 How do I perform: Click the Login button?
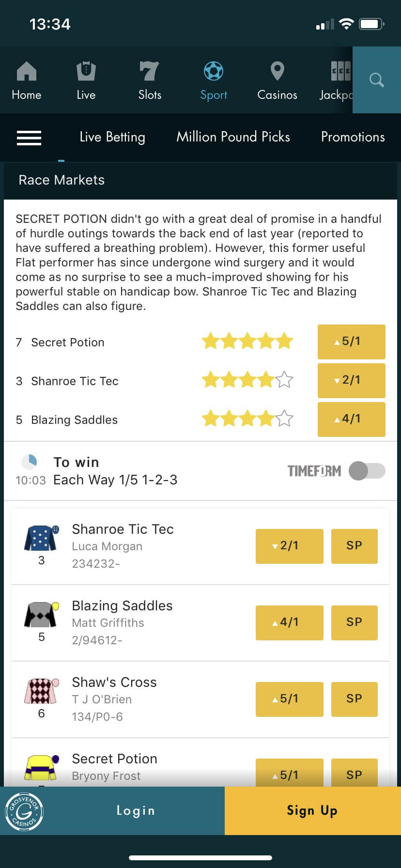tap(136, 810)
